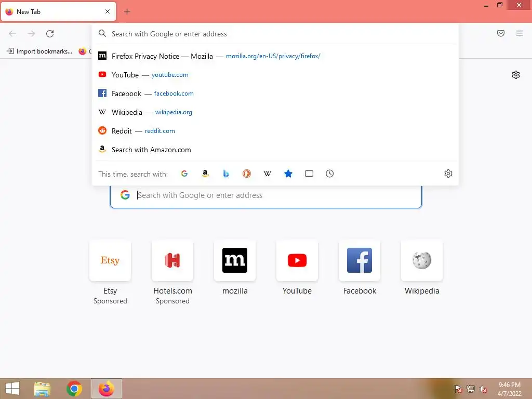532x399 pixels.
Task: Open the Facebook suggestion row
Action: (275, 94)
